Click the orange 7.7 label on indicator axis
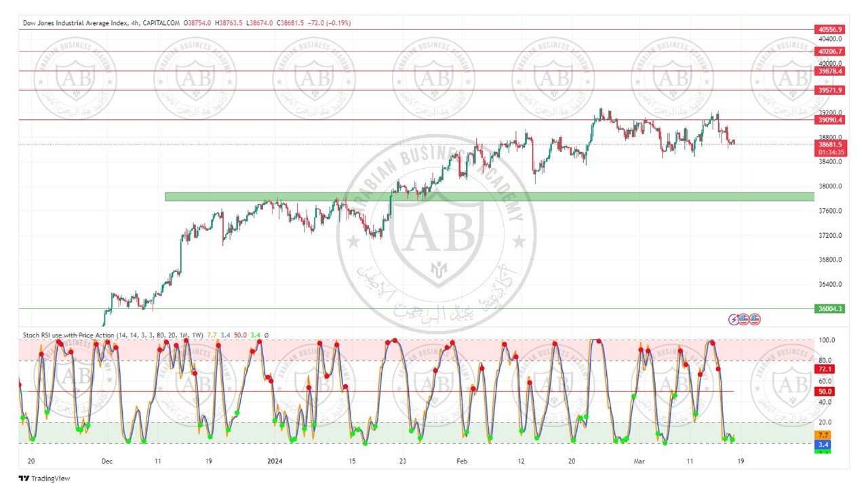 (x=823, y=435)
